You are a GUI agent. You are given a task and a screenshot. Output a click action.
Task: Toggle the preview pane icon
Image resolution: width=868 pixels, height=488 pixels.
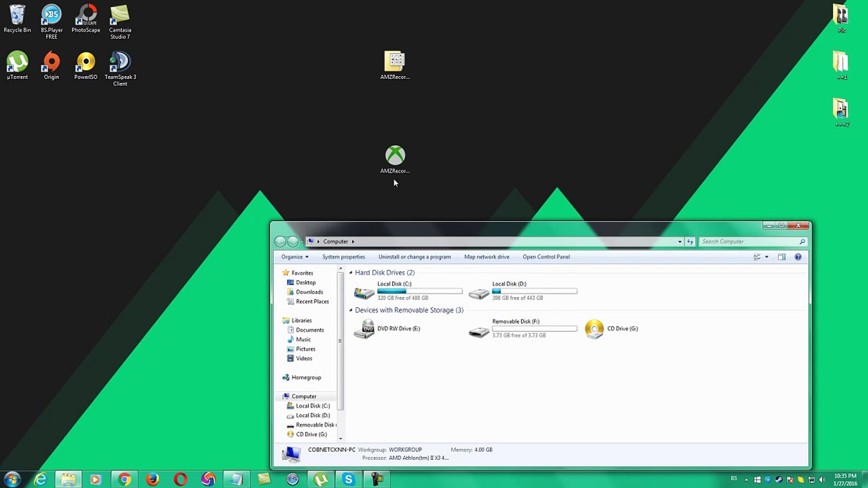[x=782, y=257]
